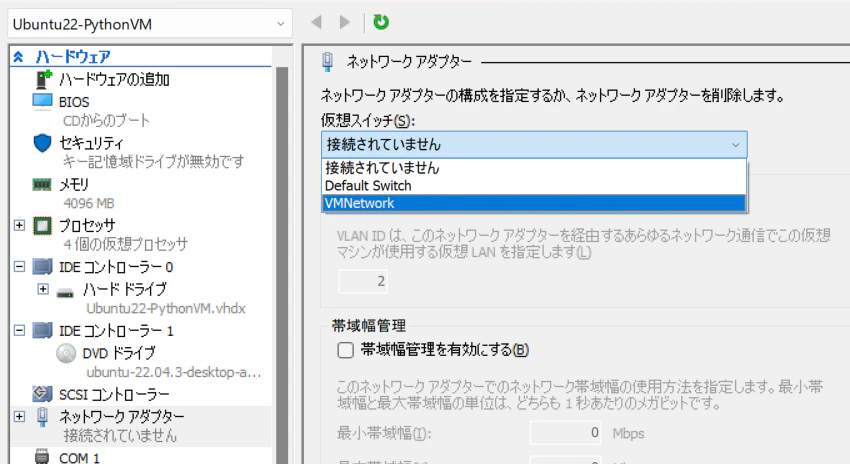Click the メモリ chip icon

42,185
